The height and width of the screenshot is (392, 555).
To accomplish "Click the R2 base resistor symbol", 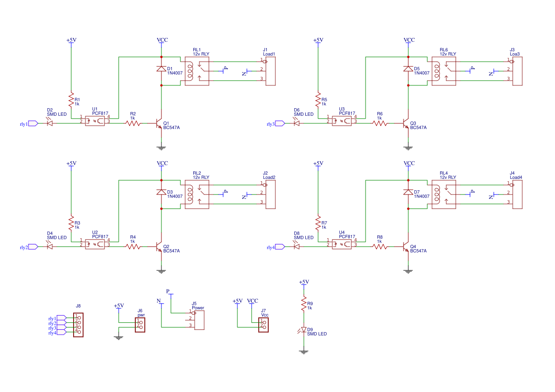I will (133, 123).
